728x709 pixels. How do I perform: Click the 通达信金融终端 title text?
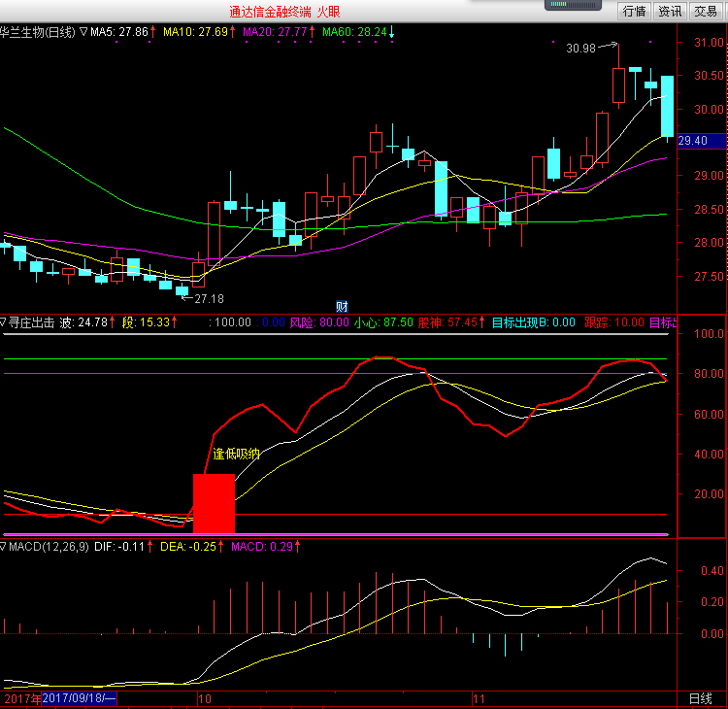270,12
